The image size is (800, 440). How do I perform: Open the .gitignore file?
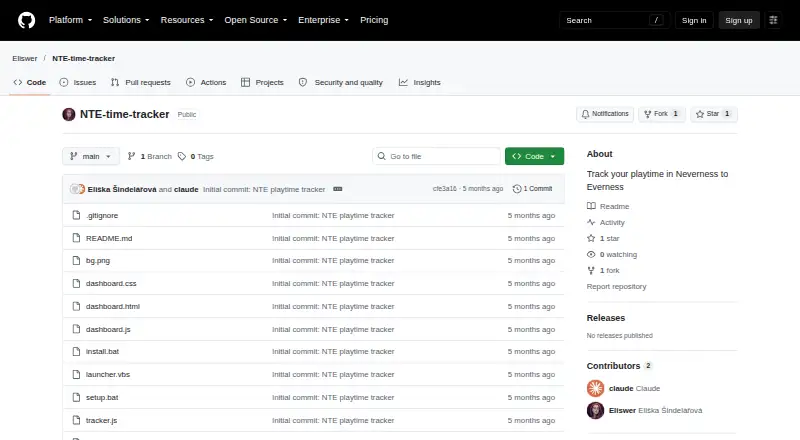(x=102, y=215)
